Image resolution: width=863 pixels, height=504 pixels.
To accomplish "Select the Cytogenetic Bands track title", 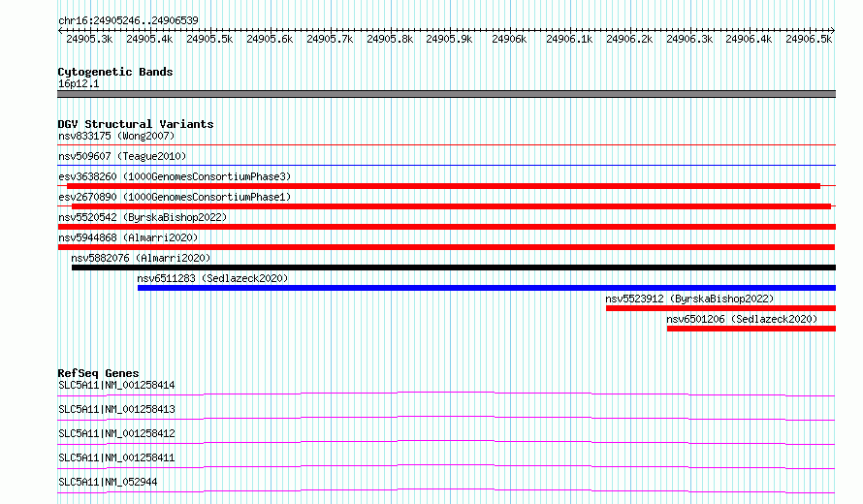I will point(115,72).
